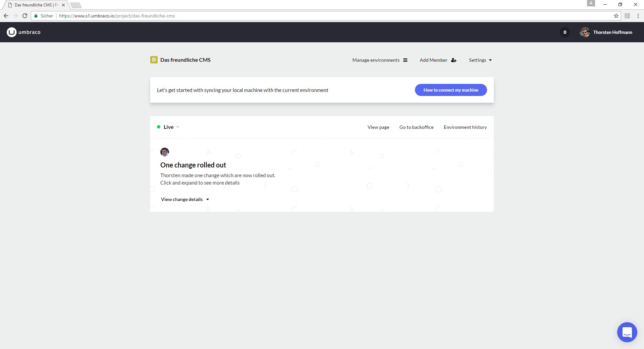Viewport: 644px width, 349px height.
Task: Open Environment history
Action: pos(465,127)
